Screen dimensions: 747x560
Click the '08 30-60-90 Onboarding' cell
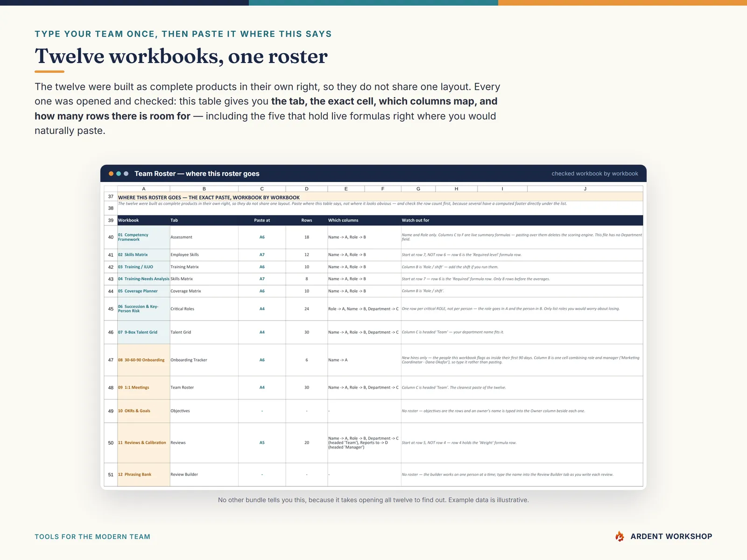click(x=144, y=360)
